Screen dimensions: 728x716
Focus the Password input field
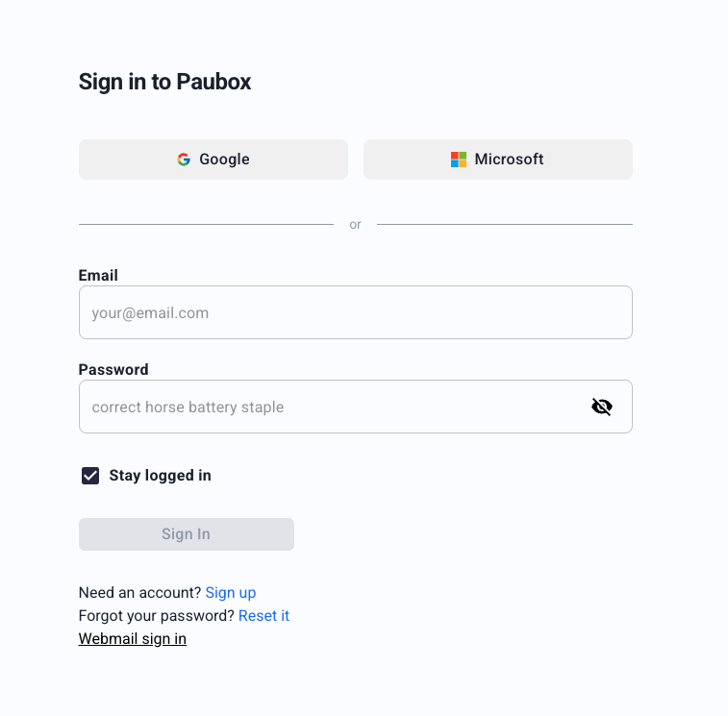click(327, 407)
